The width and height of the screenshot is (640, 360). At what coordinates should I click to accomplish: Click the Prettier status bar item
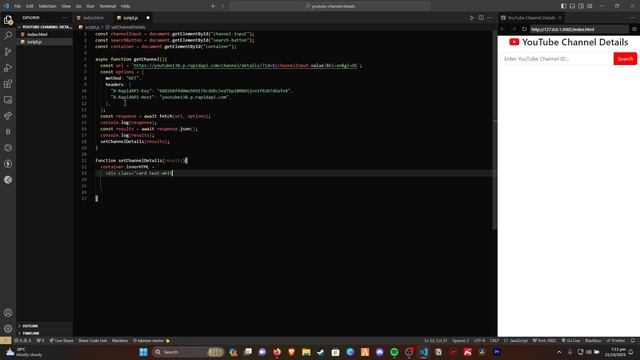click(x=616, y=340)
